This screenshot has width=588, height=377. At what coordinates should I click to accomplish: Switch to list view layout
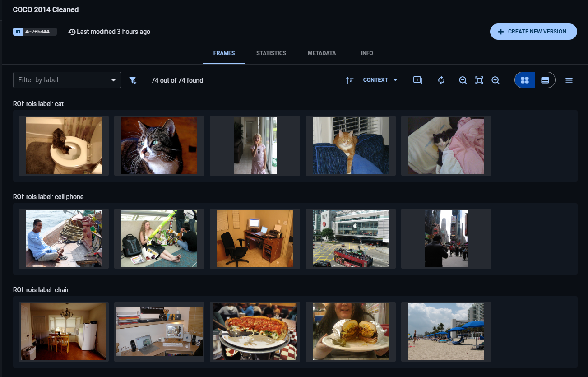pos(545,80)
